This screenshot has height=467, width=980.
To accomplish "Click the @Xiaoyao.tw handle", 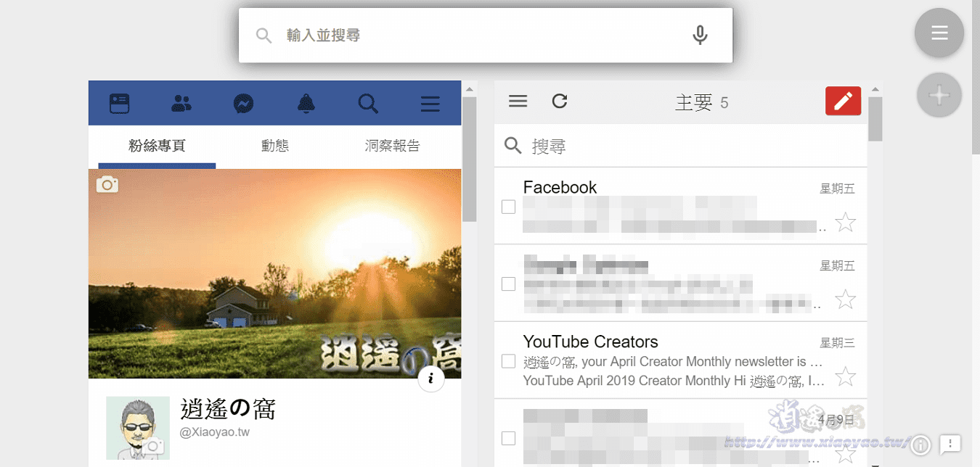I will click(215, 432).
